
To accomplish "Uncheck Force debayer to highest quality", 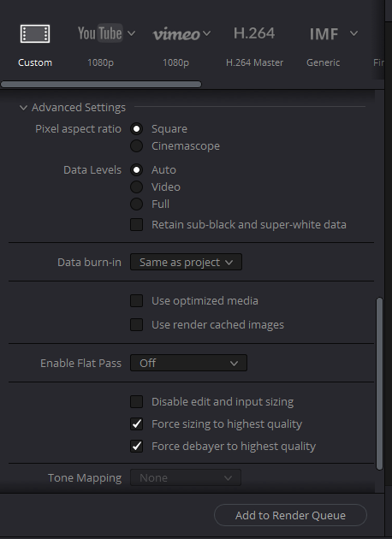I will point(136,447).
